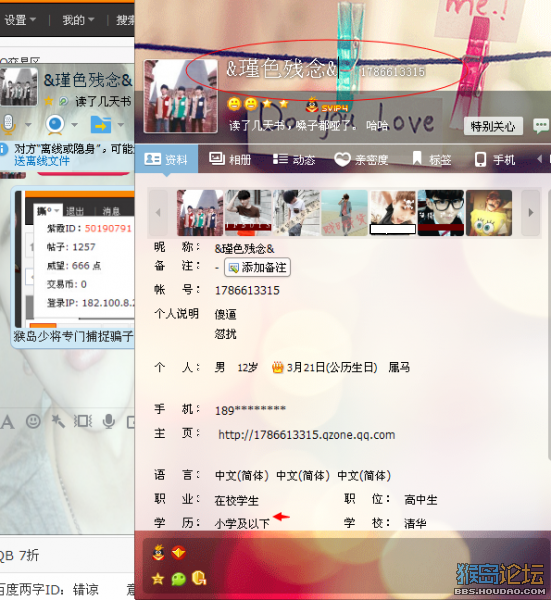This screenshot has width=551, height=600.
Task: Click the font A icon in chat toolbar
Action: pyautogui.click(x=8, y=422)
